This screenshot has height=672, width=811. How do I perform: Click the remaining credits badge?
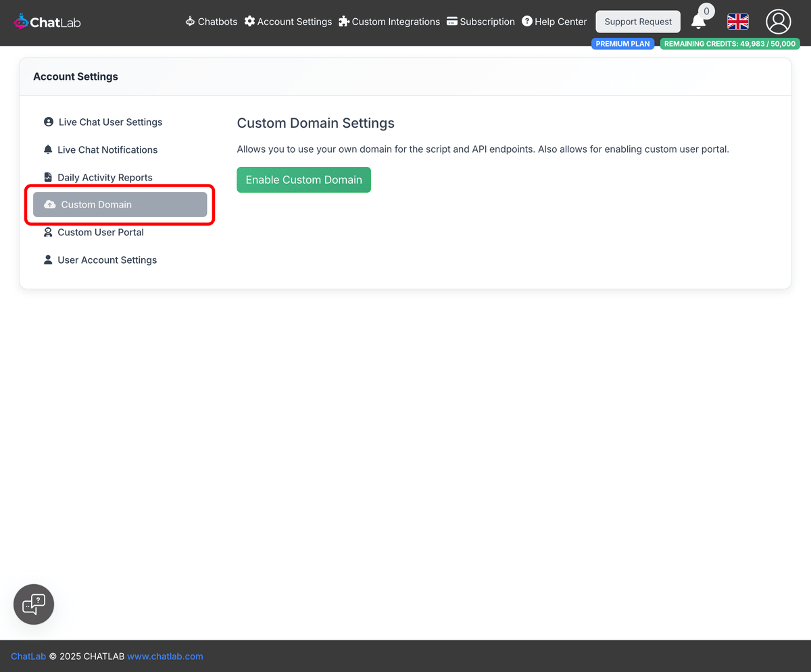730,43
